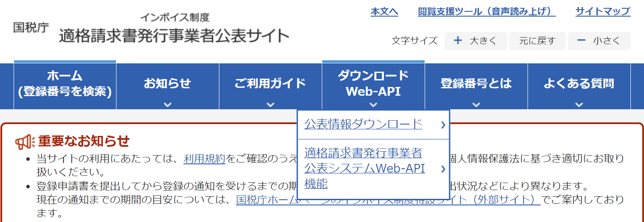Click the 文字サイズ label
This screenshot has width=644, height=222.
(x=415, y=41)
